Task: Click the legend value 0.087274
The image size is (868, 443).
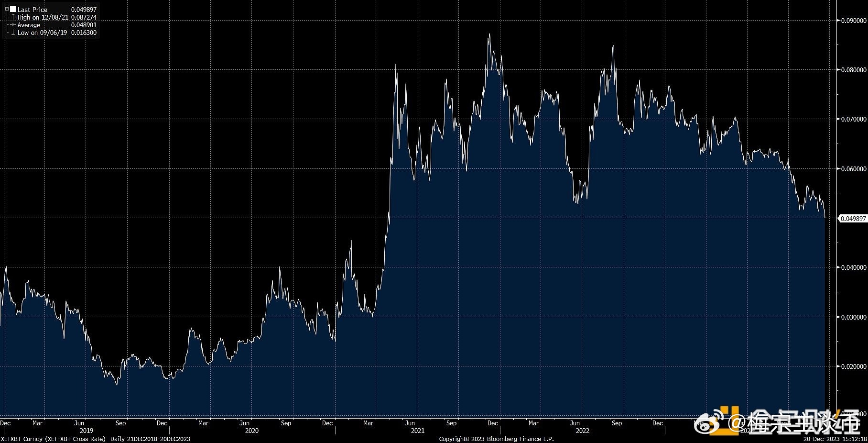Action: coord(84,17)
